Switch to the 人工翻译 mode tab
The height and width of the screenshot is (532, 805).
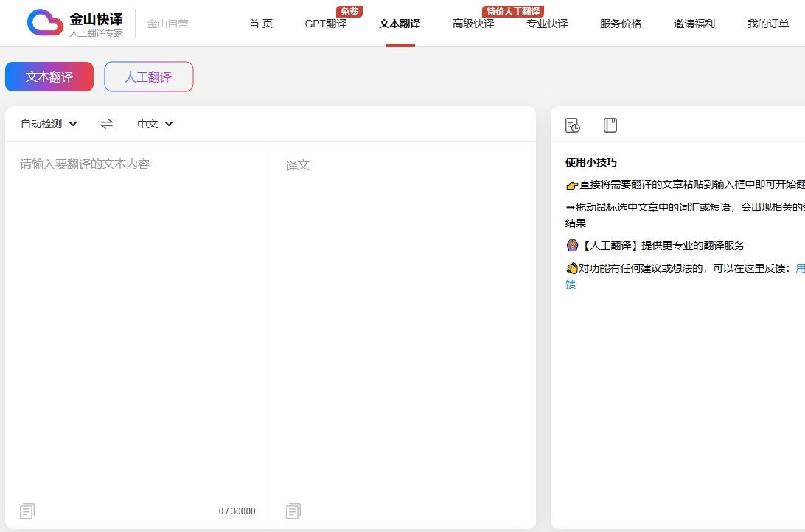(148, 77)
